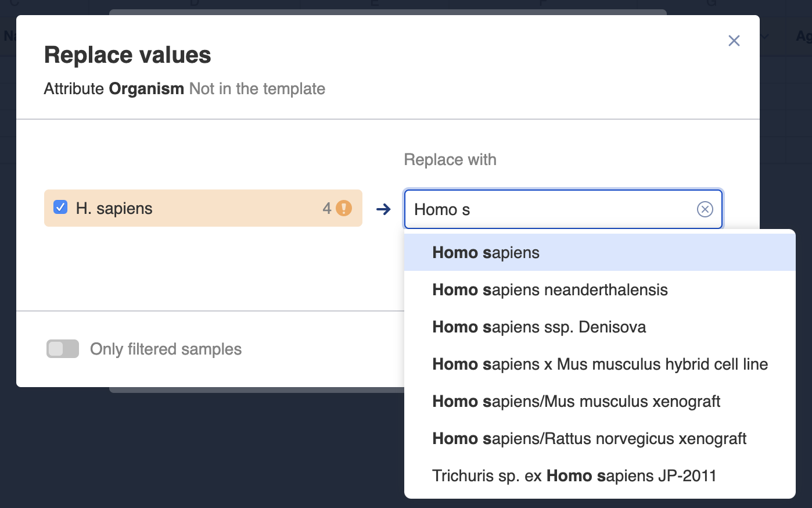Screen dimensions: 812x508
Task: Click the H. sapiens value label
Action: pos(114,208)
